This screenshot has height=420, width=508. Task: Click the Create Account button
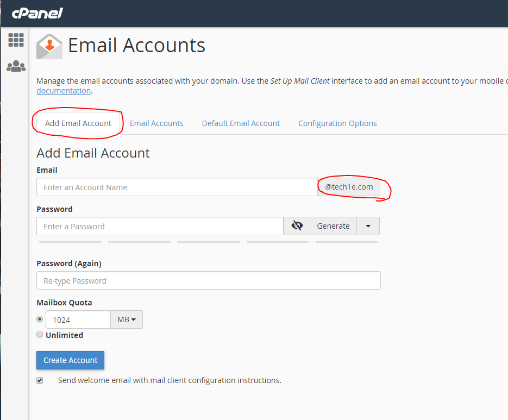(x=70, y=360)
